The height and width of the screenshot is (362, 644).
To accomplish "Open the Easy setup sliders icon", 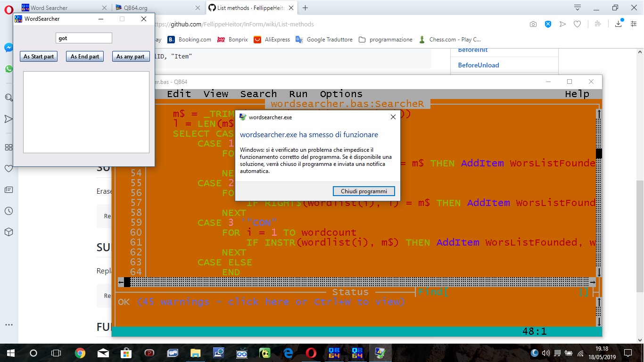I will (x=633, y=24).
